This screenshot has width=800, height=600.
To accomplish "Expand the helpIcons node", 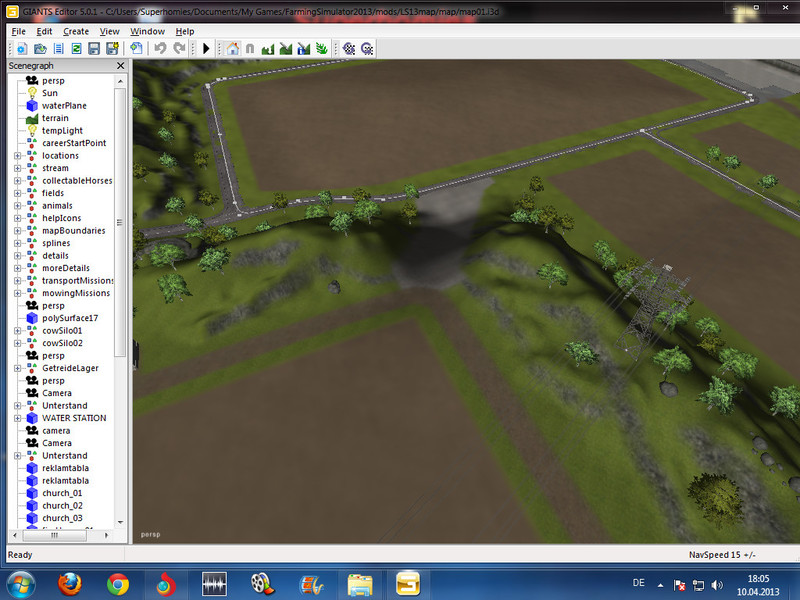I will tap(17, 218).
